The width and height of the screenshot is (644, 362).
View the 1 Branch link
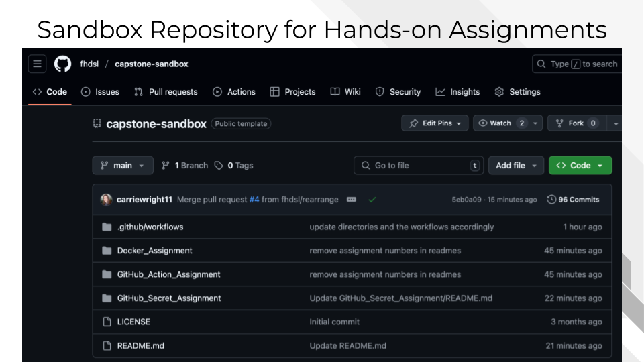point(184,166)
